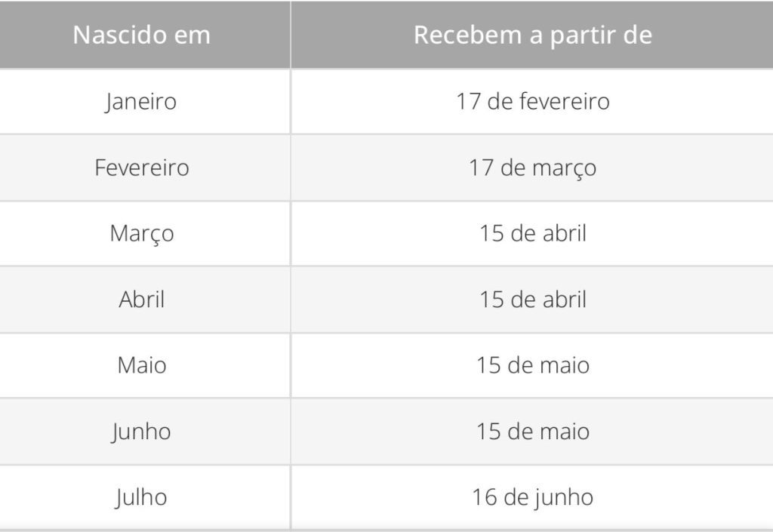Click the "Recebem a partir de" header
773x532 pixels.
532,35
